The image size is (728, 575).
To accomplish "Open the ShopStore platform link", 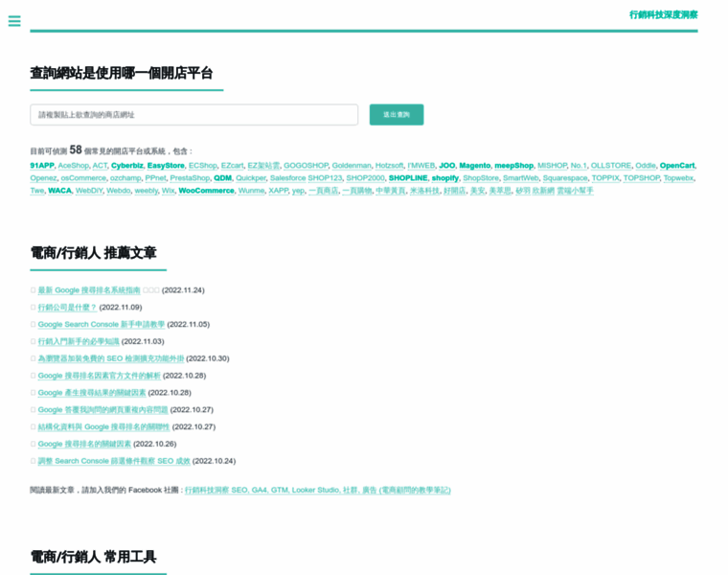I will (x=481, y=178).
